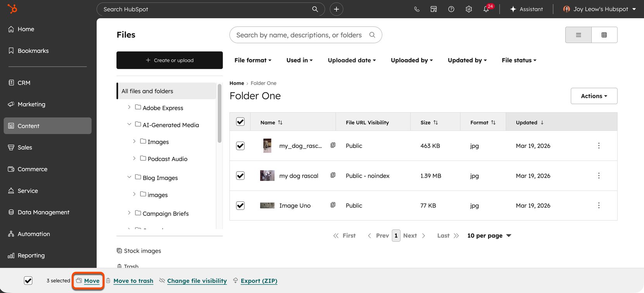Open the settings gear icon
Image resolution: width=644 pixels, height=293 pixels.
tap(469, 9)
